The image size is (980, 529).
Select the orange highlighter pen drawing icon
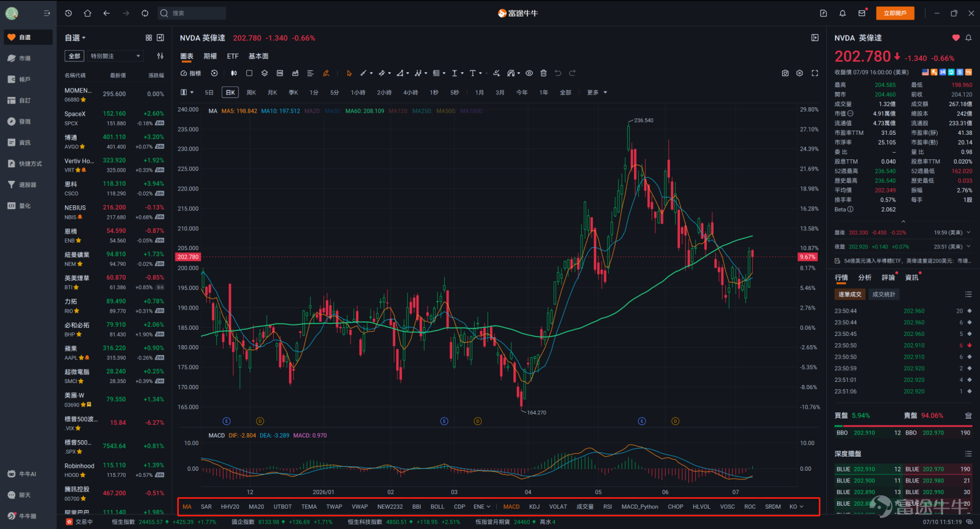[326, 73]
